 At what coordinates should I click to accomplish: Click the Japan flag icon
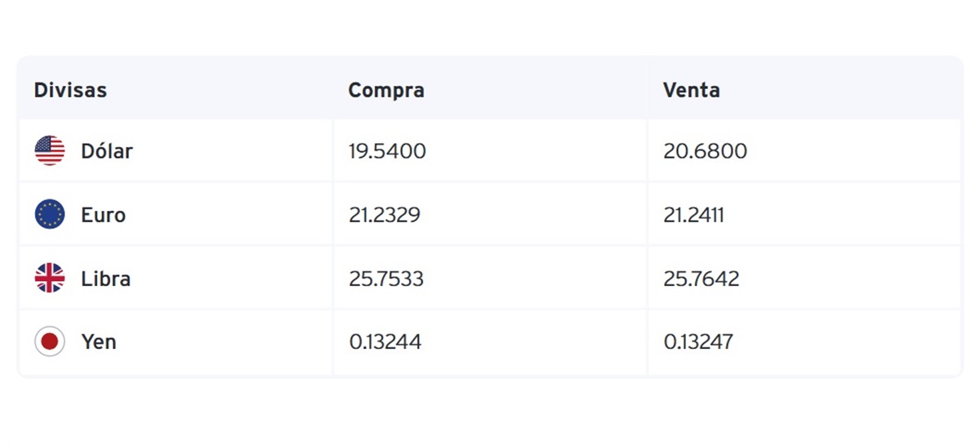click(x=50, y=342)
